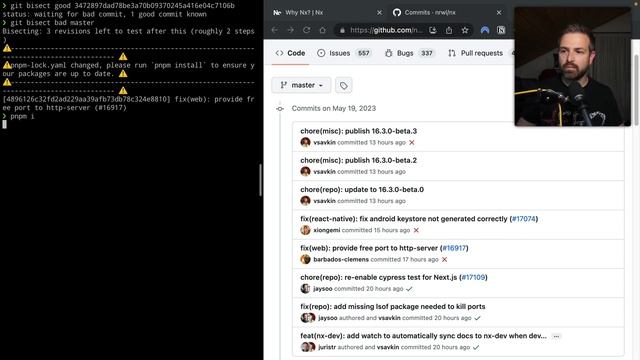
Task: Click the github.com address bar
Action: pos(386,30)
